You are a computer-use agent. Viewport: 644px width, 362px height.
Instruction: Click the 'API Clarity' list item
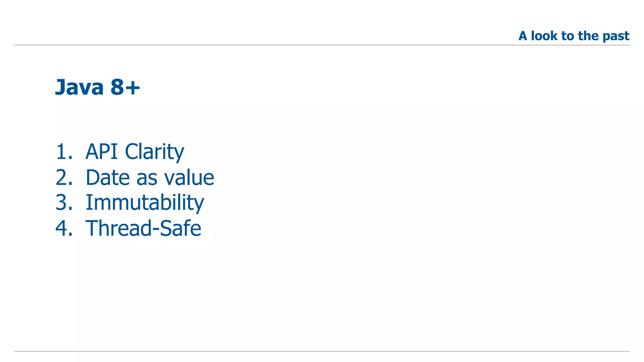point(135,152)
